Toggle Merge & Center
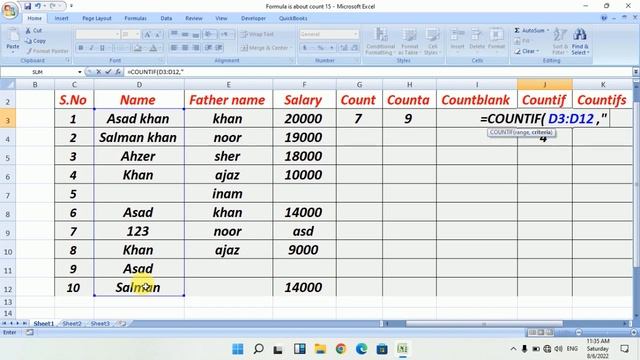This screenshot has width=640, height=360. pos(264,48)
